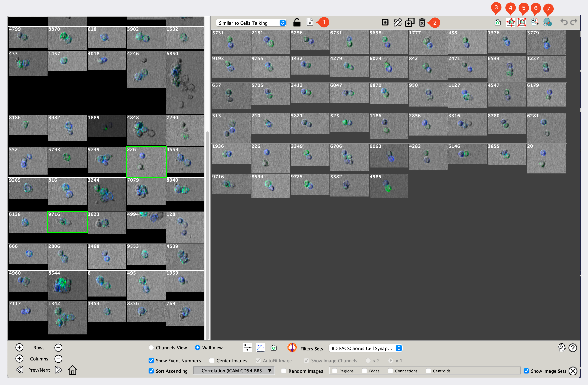Open the Similar to Cells Talking dropdown
The height and width of the screenshot is (385, 588).
pos(251,23)
